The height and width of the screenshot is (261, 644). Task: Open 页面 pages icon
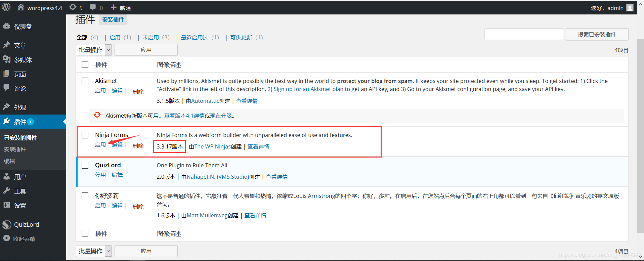[x=6, y=74]
